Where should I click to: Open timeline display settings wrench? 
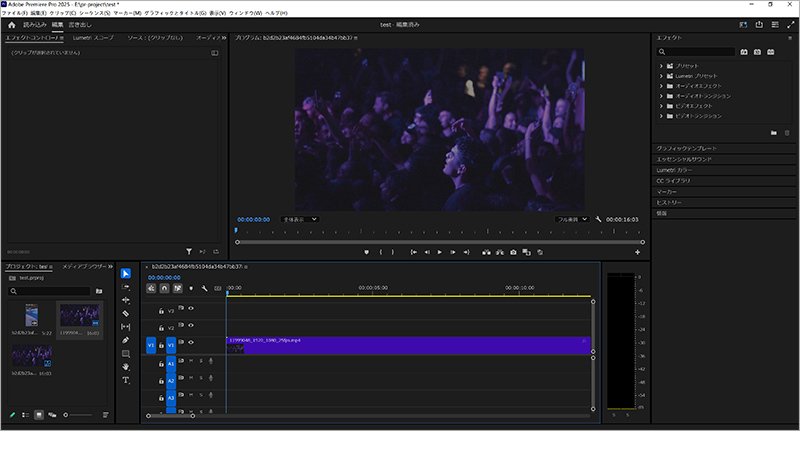pyautogui.click(x=204, y=288)
